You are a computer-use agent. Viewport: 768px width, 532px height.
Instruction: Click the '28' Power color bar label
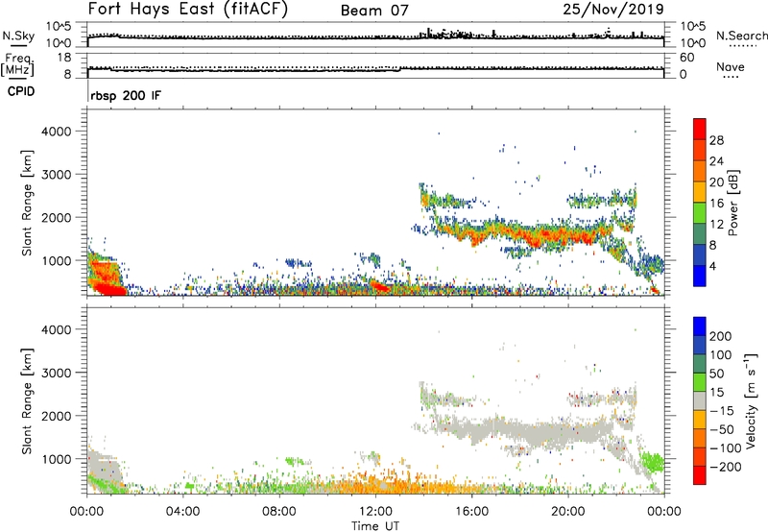(x=716, y=140)
